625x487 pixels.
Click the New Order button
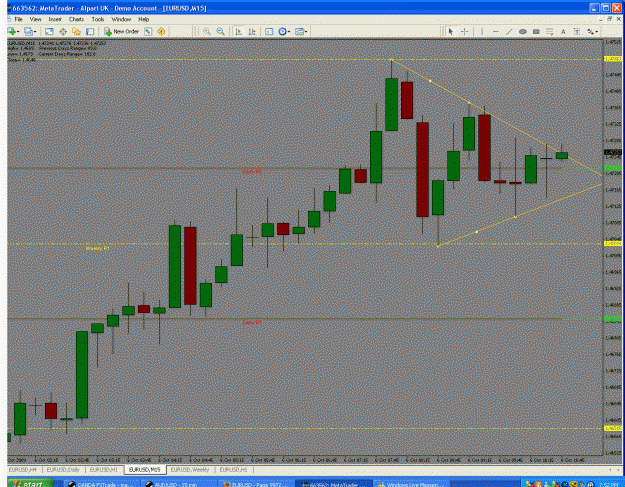coord(121,31)
